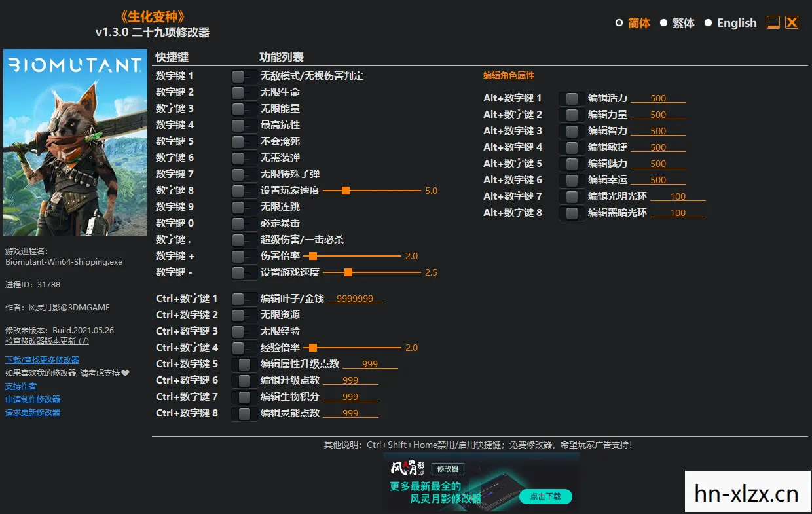Toggle the 最高抗性 switch
This screenshot has width=812, height=514.
tap(244, 125)
